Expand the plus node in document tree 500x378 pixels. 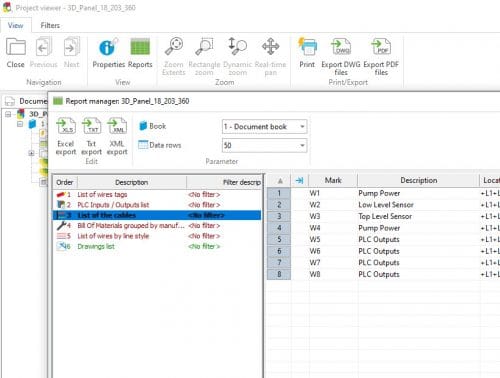[x=31, y=153]
